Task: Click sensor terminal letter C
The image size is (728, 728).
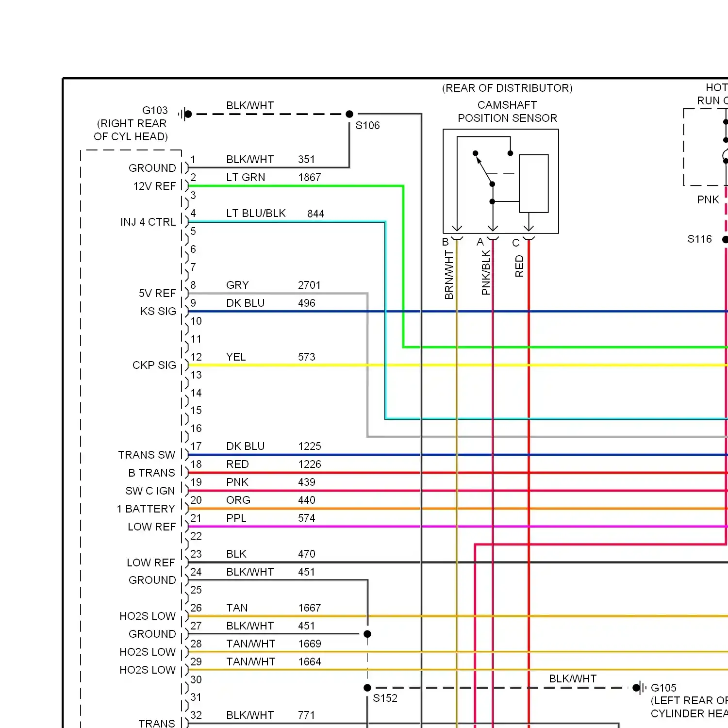Action: pos(516,243)
